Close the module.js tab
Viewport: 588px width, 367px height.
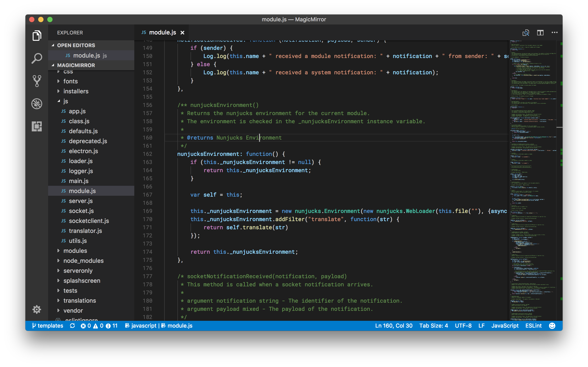click(182, 33)
